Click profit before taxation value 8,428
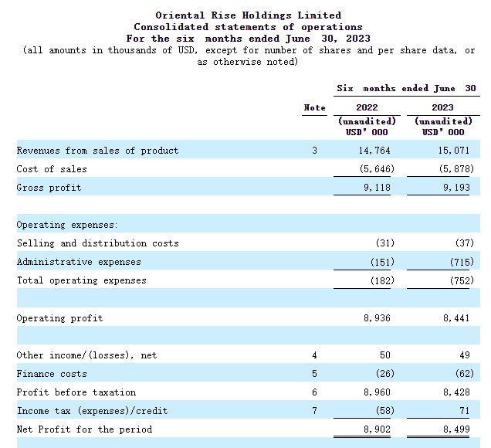The width and height of the screenshot is (491, 448). [456, 392]
